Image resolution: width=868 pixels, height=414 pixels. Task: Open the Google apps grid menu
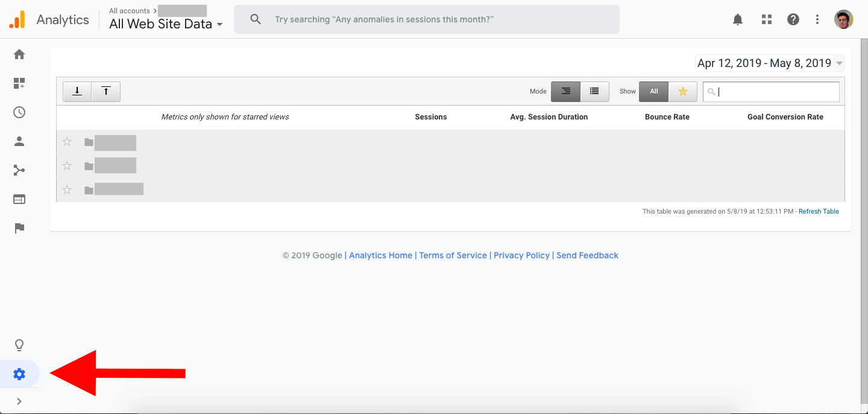[x=766, y=19]
